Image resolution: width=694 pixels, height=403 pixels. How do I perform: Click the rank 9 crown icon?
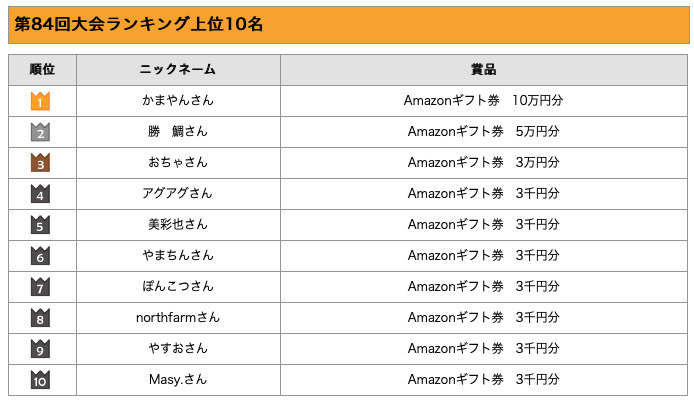[x=41, y=349]
